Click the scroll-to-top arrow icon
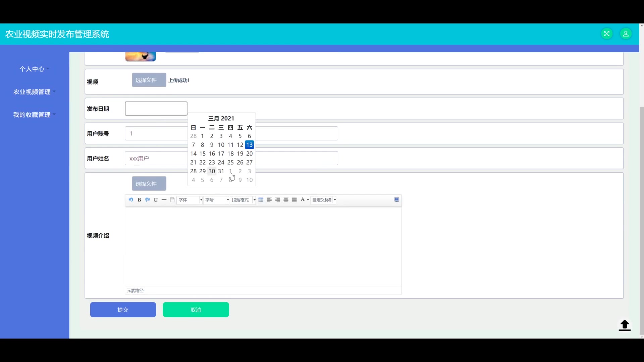Viewport: 644px width, 362px height. (x=624, y=325)
